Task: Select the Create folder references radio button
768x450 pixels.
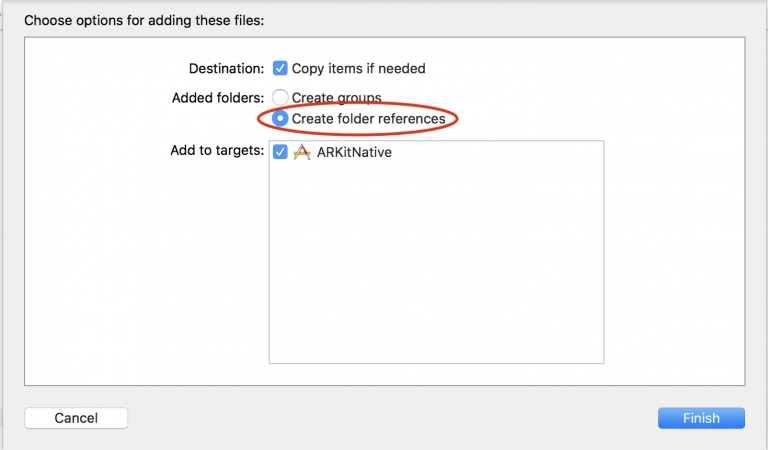Action: point(280,119)
